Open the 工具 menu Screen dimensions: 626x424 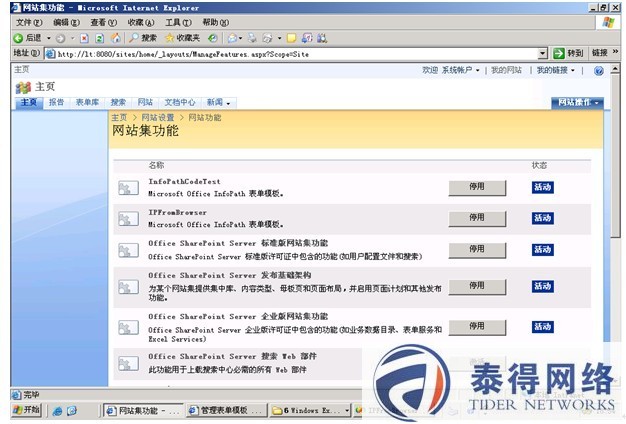pos(178,22)
